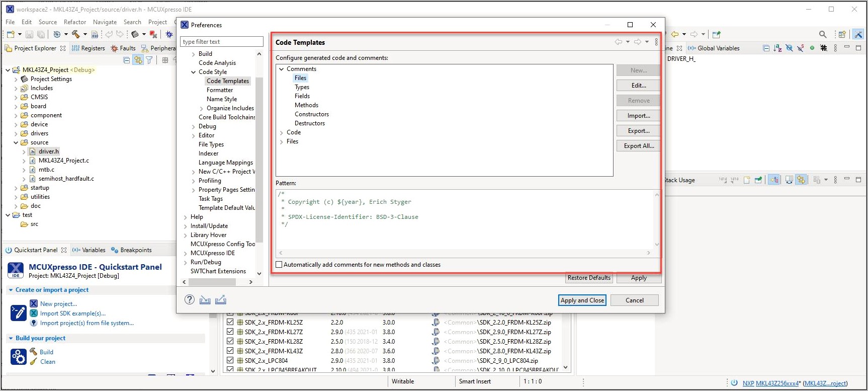
Task: Click the Search magnifier icon in the main toolbar
Action: 823,34
